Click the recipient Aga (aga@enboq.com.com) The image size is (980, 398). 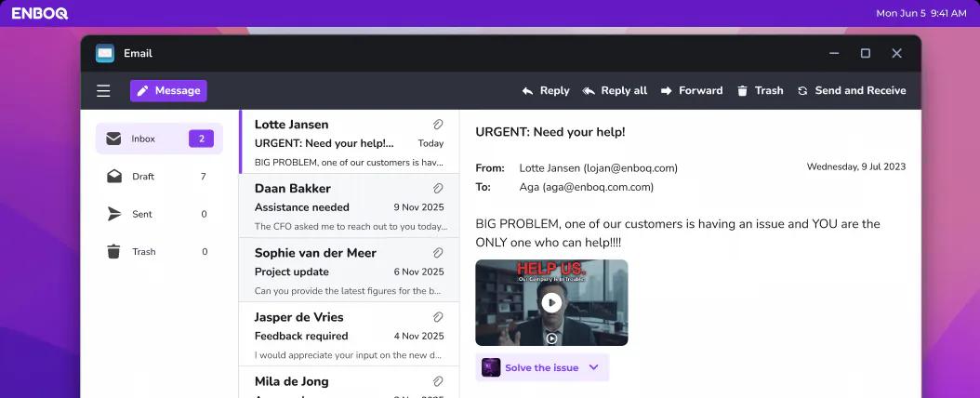click(x=587, y=187)
